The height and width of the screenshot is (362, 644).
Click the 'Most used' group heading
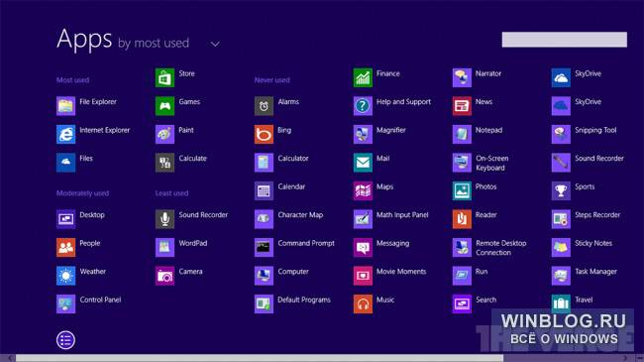pyautogui.click(x=72, y=80)
